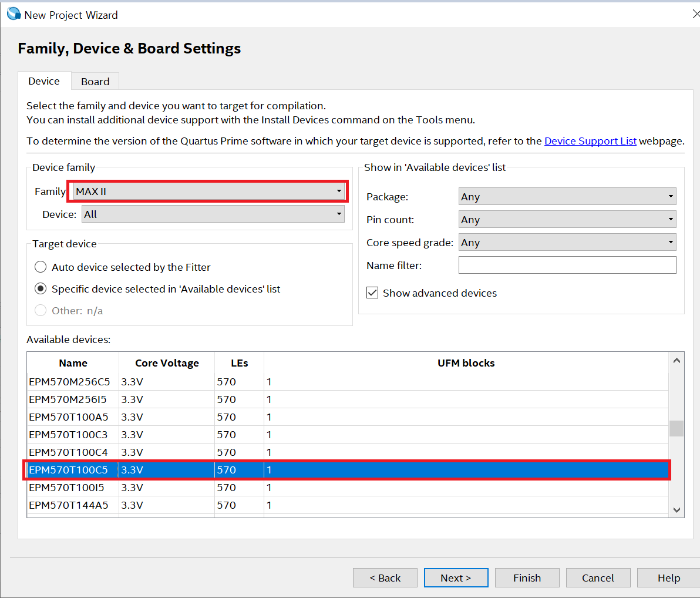
Task: Select device EPM570M256C5 row
Action: (348, 382)
